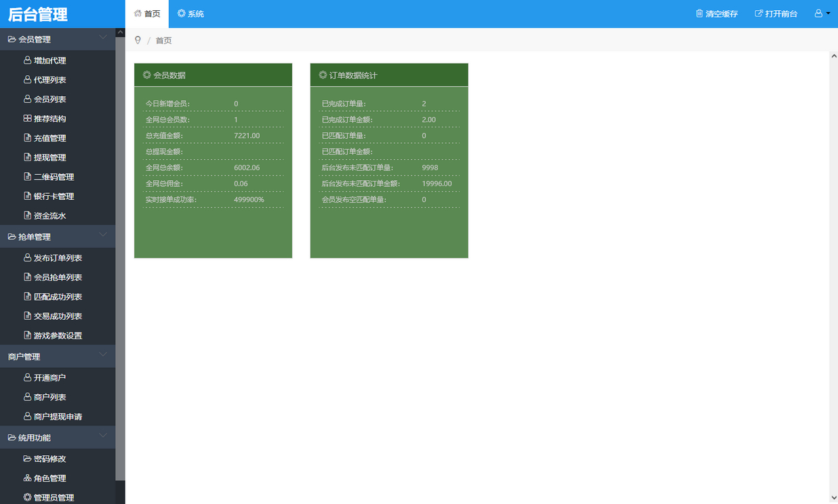Click the location pin icon in breadcrumb
Image resolution: width=838 pixels, height=504 pixels.
point(138,41)
